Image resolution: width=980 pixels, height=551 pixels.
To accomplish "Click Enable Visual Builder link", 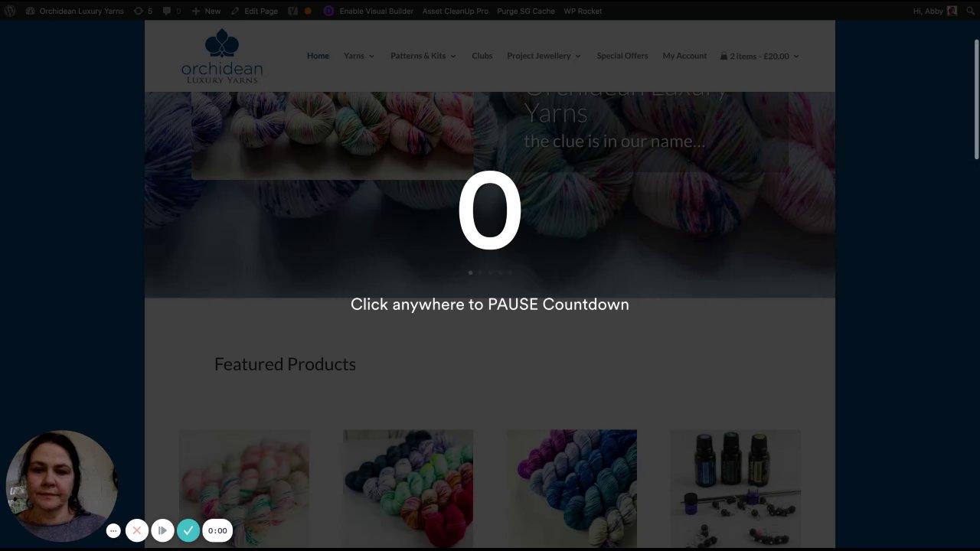I will coord(376,11).
